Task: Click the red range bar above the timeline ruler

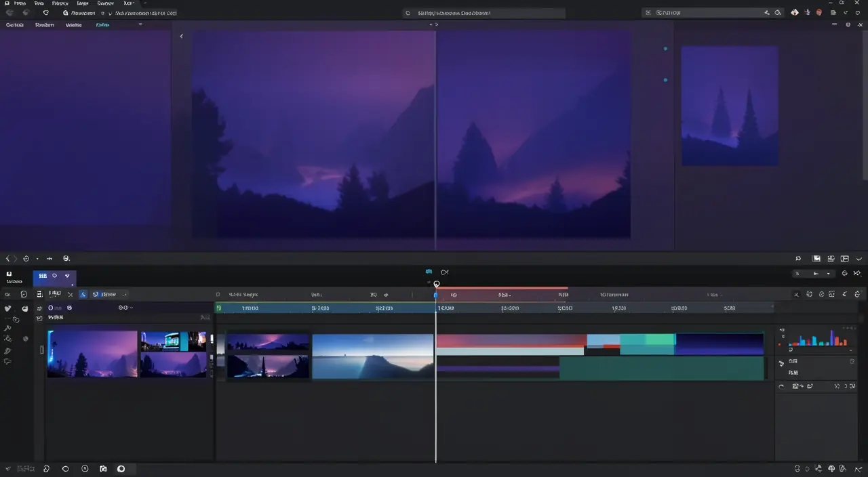Action: click(x=502, y=288)
